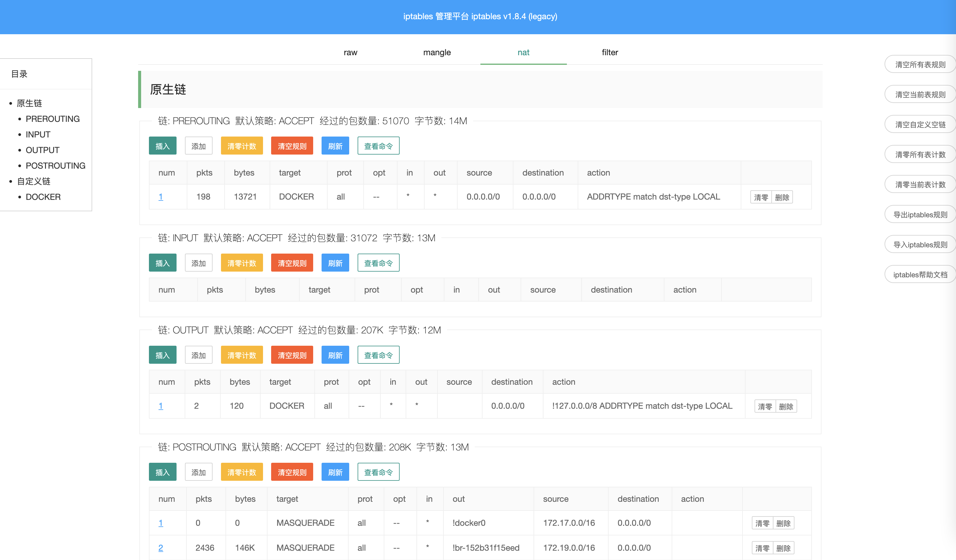Viewport: 956px width, 560px height.
Task: Select the mangle table tab
Action: click(x=437, y=52)
